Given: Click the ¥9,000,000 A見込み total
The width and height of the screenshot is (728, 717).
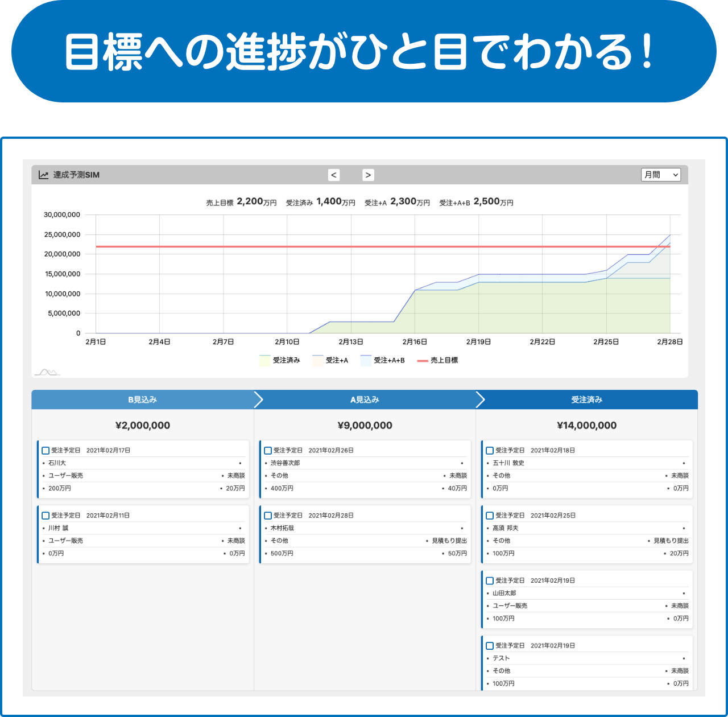Looking at the screenshot, I should 365,426.
